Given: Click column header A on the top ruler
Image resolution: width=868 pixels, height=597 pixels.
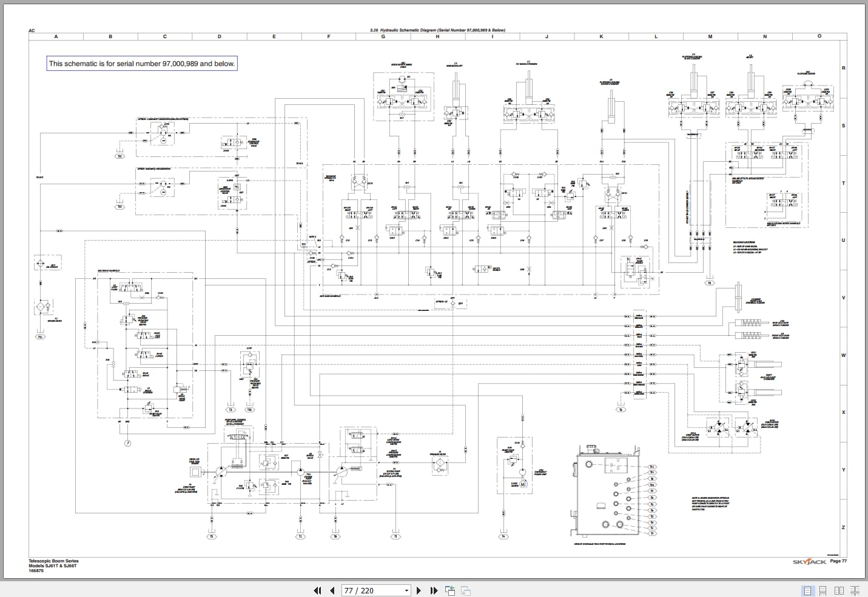Looking at the screenshot, I should coord(56,36).
